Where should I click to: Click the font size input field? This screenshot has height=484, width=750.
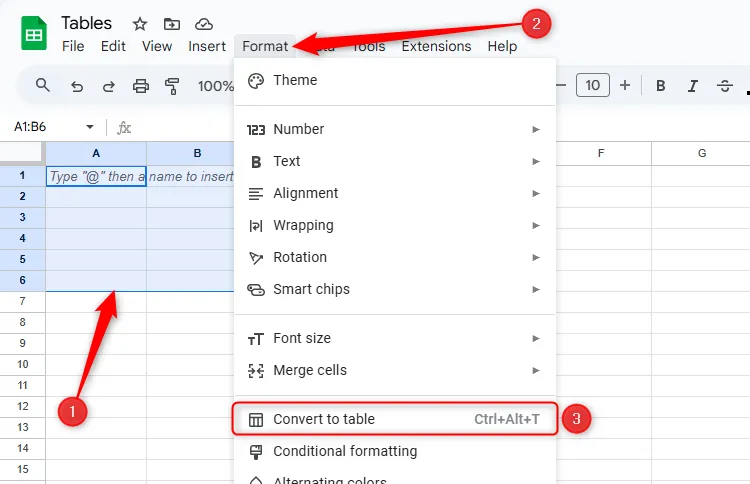592,86
